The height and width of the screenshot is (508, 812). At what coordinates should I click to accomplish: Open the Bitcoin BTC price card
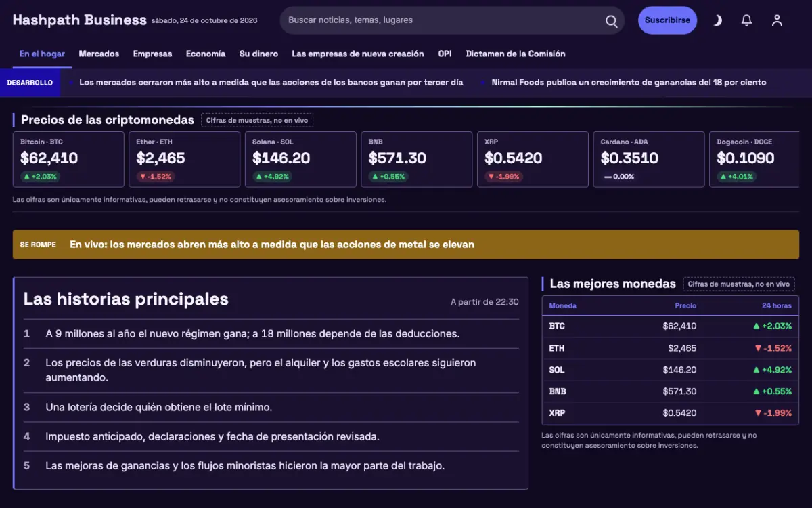pos(68,159)
